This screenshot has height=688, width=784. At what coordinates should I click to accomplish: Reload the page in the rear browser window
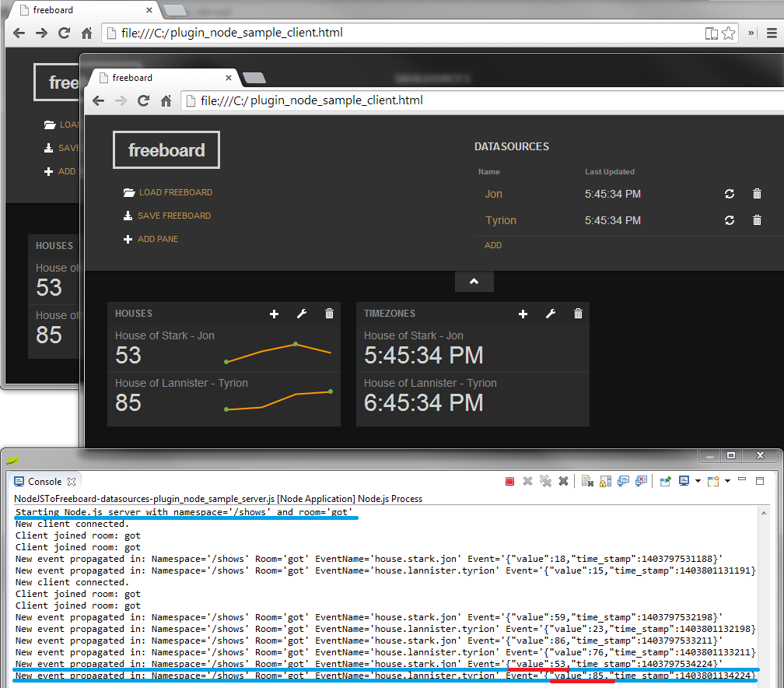64,33
